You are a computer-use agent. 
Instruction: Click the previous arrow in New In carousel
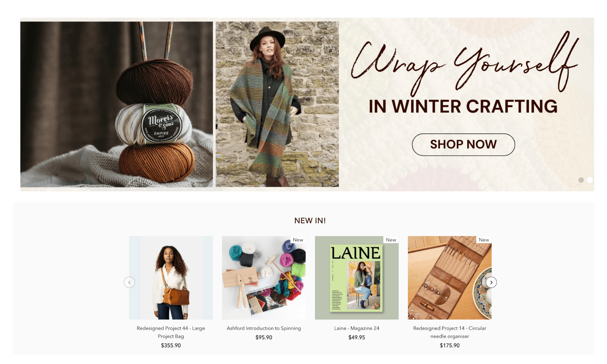(129, 282)
